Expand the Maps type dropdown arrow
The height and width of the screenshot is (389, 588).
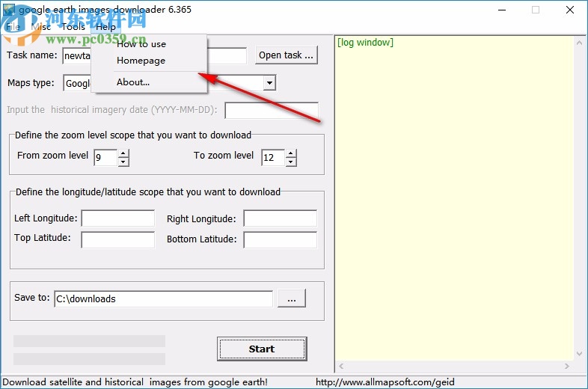coord(269,83)
